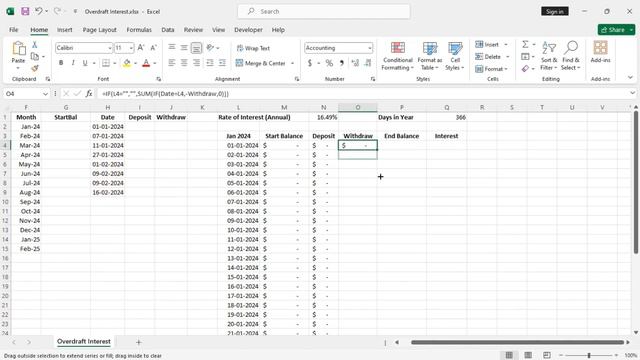Open Format cells button
This screenshot has width=640, height=360.
[x=491, y=69]
